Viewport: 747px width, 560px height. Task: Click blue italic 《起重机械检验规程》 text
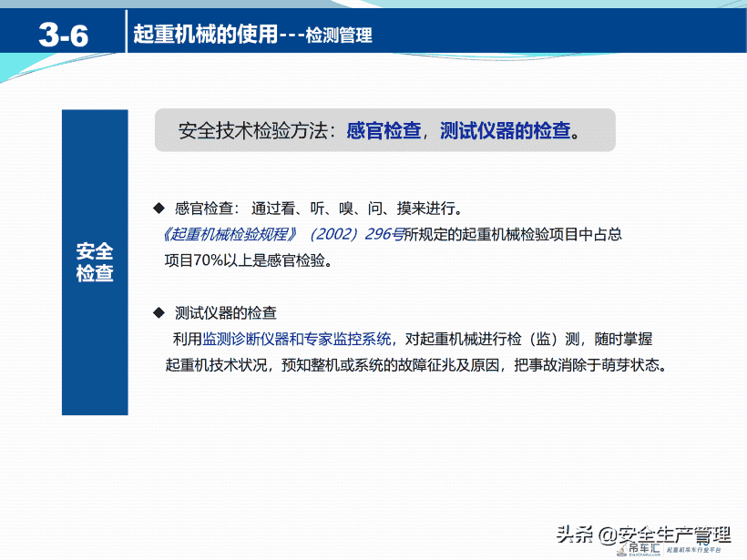[x=230, y=234]
